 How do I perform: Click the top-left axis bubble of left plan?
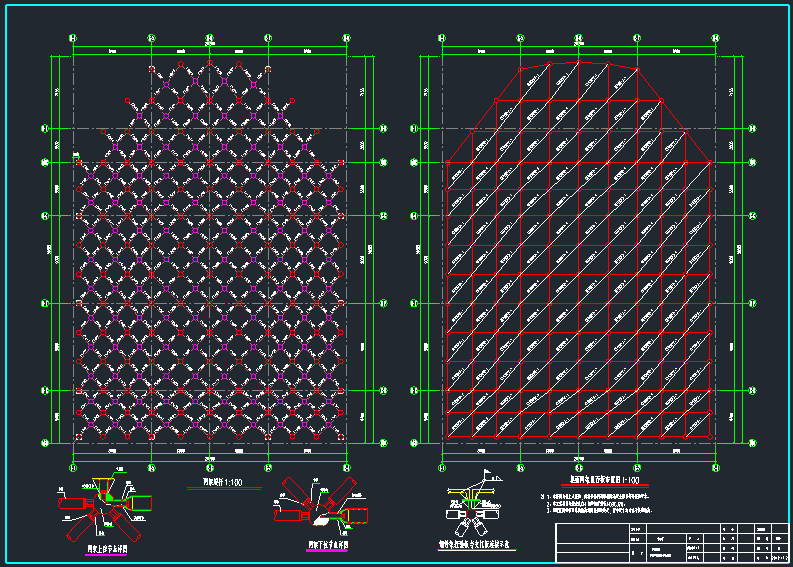(x=73, y=38)
